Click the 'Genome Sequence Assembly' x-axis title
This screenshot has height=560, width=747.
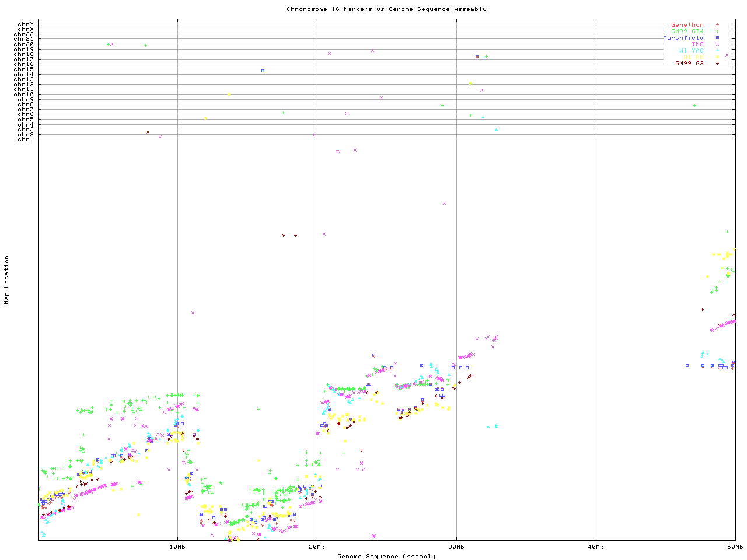386,556
